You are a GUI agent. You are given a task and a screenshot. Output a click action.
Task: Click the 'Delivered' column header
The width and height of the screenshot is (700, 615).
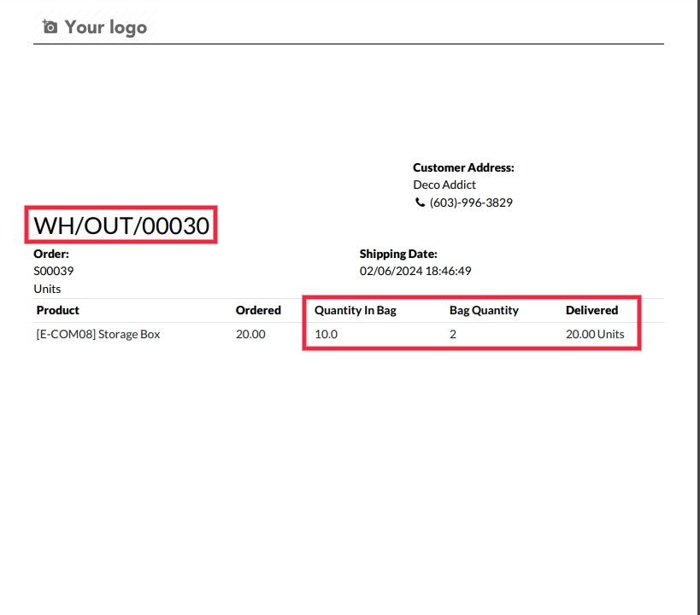tap(592, 310)
